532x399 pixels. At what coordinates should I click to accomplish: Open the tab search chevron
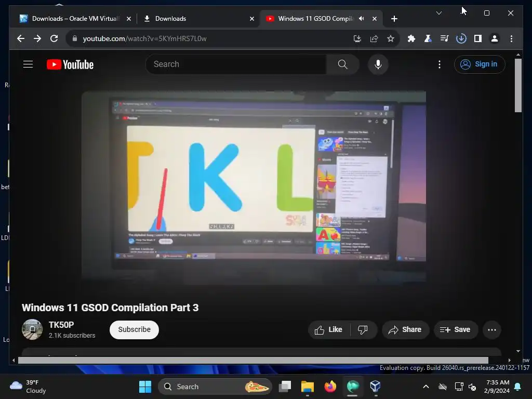438,13
